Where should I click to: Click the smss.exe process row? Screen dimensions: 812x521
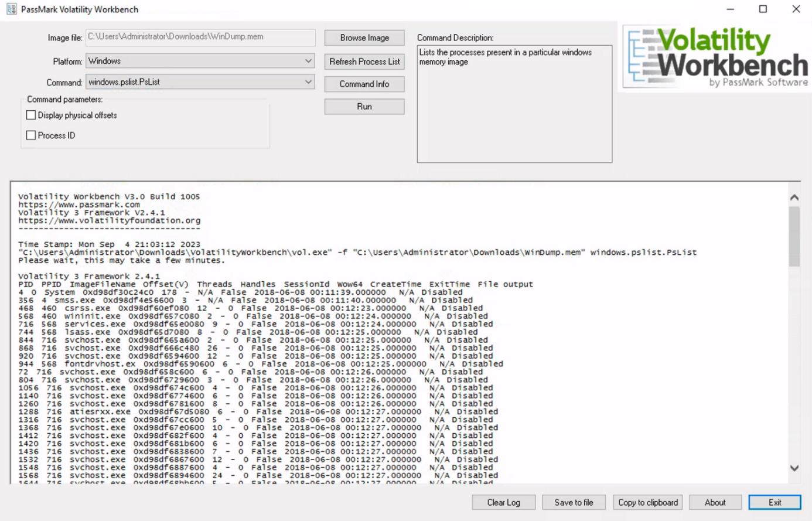245,300
